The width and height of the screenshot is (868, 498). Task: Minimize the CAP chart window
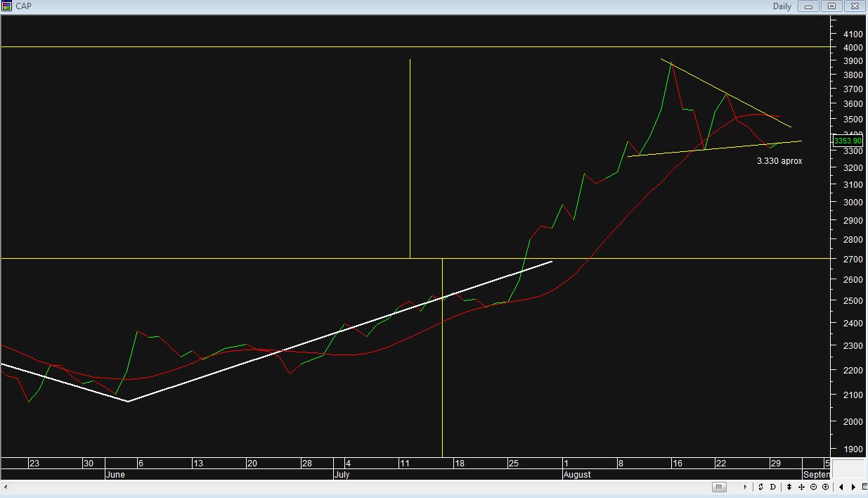809,6
